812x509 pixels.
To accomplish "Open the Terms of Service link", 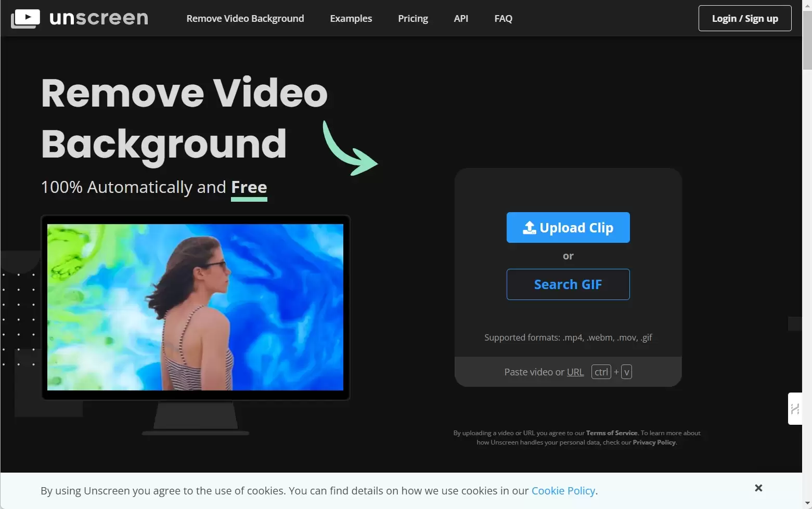I will (612, 433).
